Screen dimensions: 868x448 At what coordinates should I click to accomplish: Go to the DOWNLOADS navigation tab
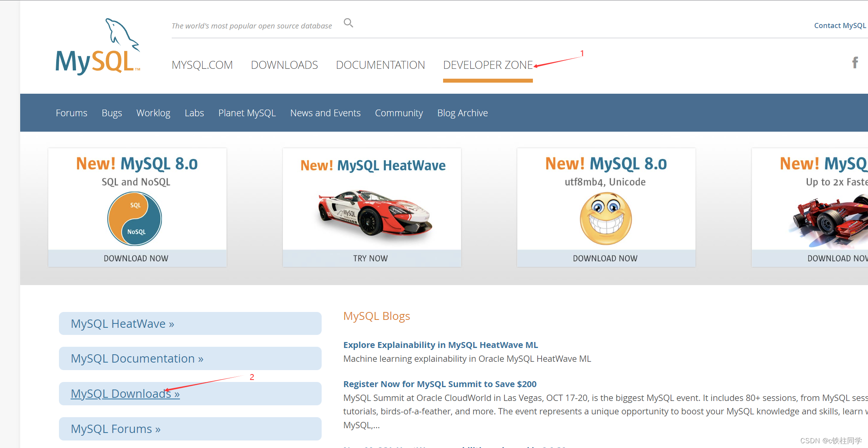284,65
